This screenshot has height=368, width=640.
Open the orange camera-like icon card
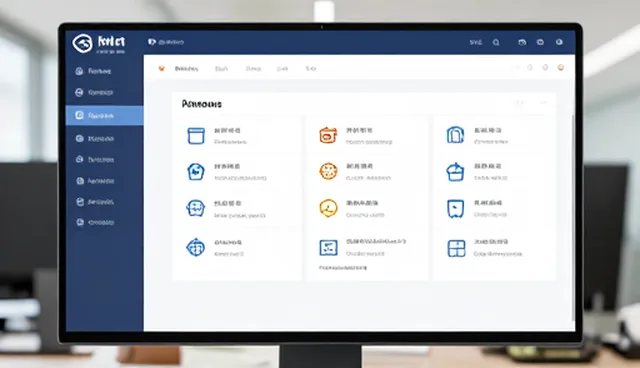[x=328, y=135]
